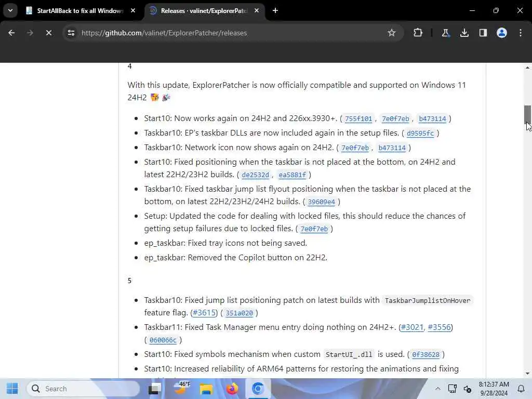This screenshot has height=399, width=532.
Task: Switch to the Chromium taskbar icon
Action: click(258, 389)
